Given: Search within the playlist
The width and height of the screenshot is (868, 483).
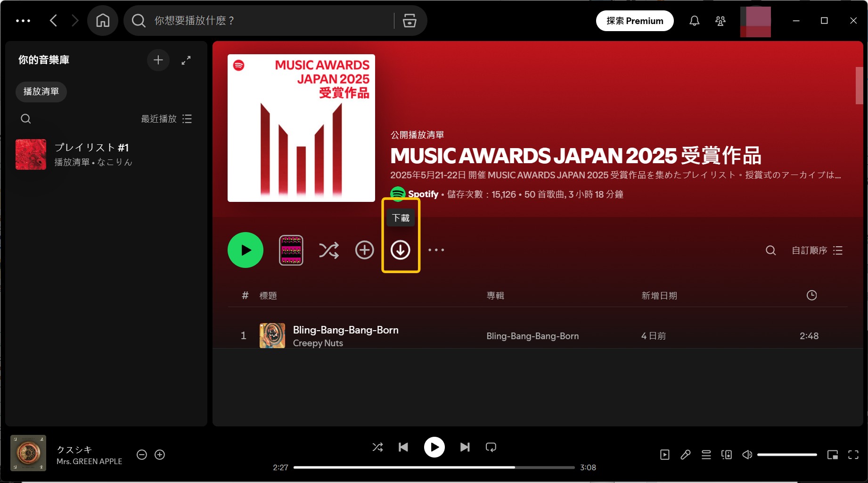Looking at the screenshot, I should click(x=771, y=250).
